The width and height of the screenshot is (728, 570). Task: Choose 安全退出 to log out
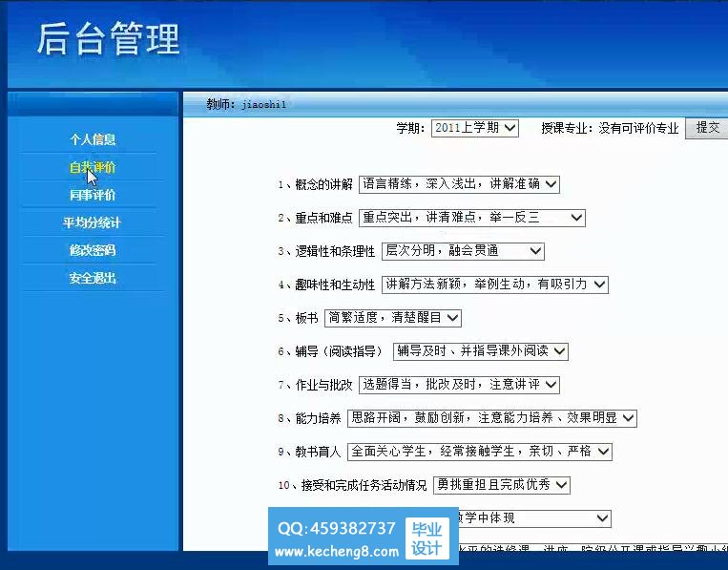(x=93, y=278)
